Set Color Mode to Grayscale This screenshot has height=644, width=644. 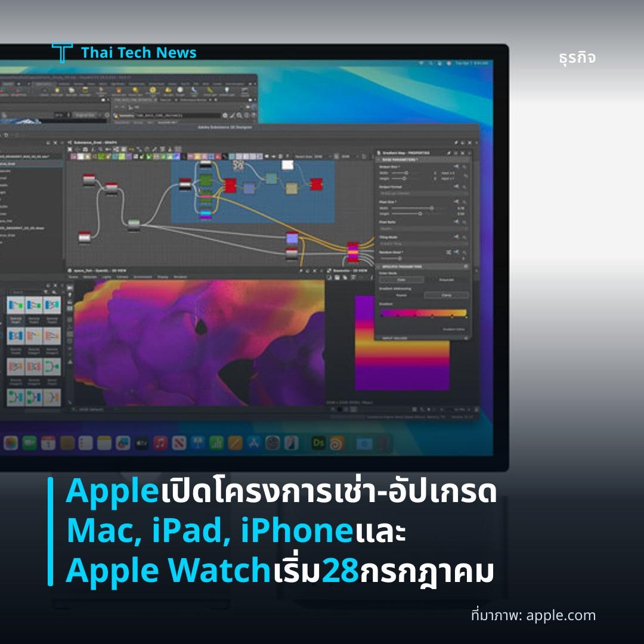coord(446,280)
